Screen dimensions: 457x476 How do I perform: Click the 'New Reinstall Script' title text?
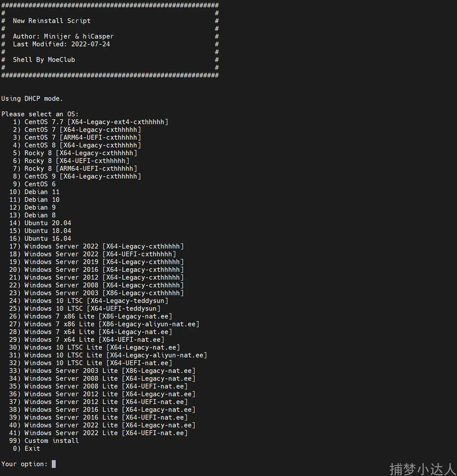coord(52,21)
